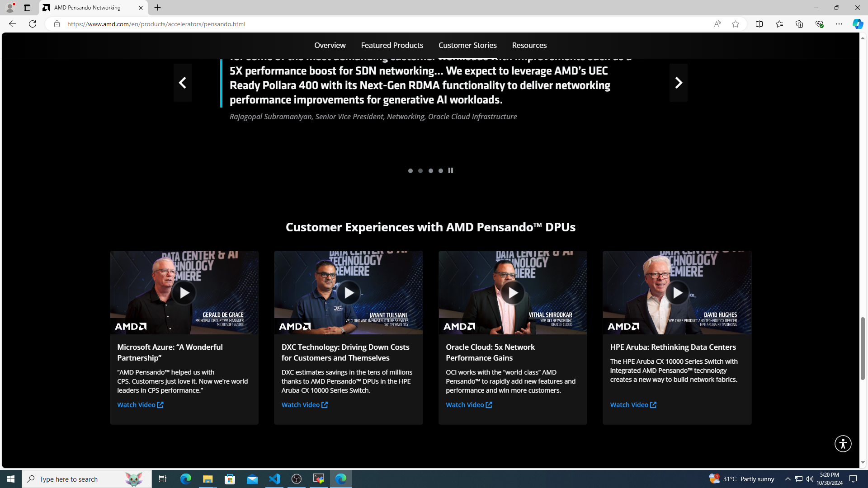Open tab actions menu
This screenshot has width=868, height=488.
pos(27,8)
